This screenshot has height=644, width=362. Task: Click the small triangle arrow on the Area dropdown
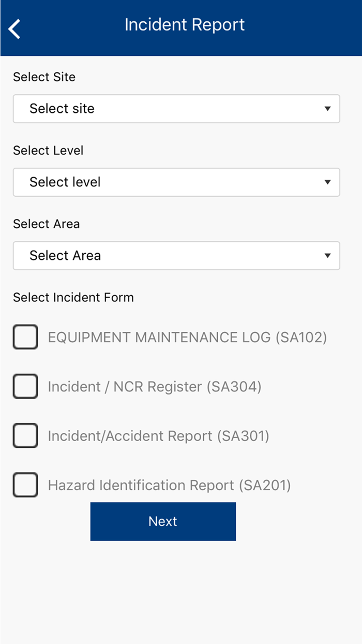(x=327, y=256)
